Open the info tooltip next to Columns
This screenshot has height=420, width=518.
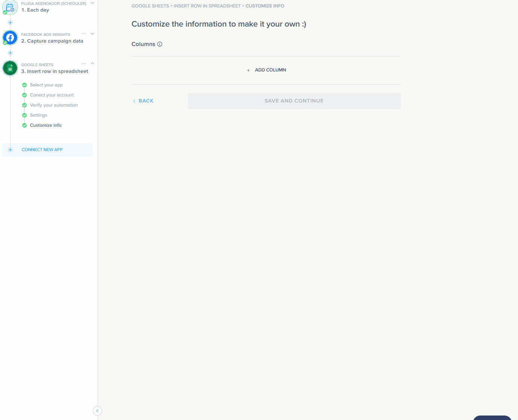[x=160, y=44]
